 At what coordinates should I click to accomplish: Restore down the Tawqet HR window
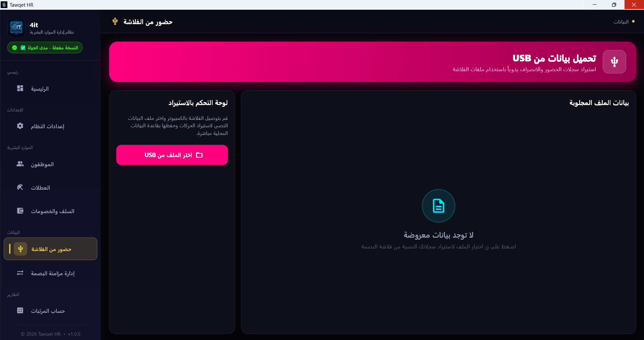click(614, 5)
